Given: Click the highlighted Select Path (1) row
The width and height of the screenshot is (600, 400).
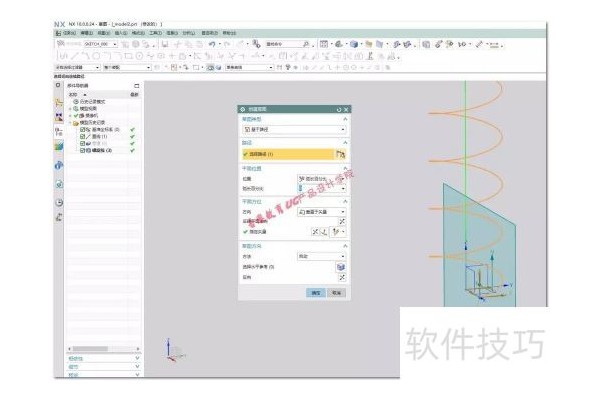Looking at the screenshot, I should [x=288, y=154].
